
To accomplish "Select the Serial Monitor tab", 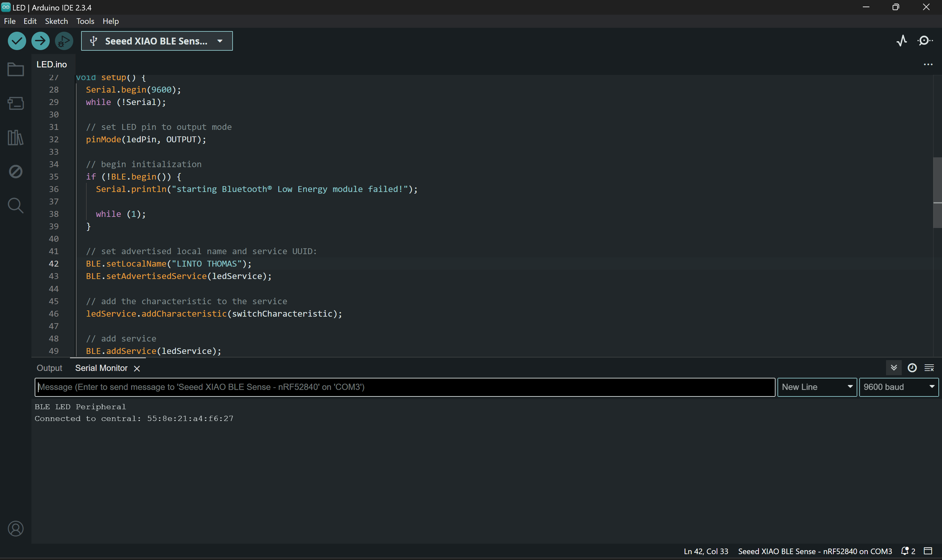I will (x=101, y=368).
